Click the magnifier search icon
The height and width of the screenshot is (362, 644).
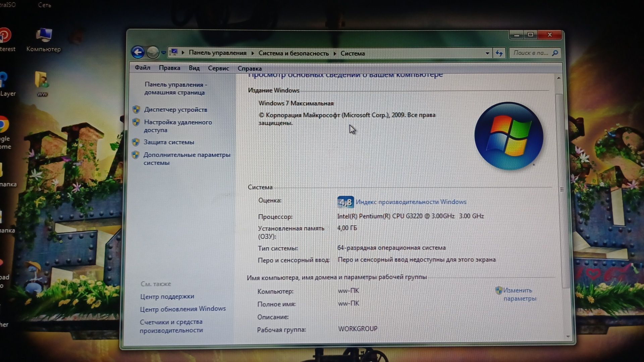tap(555, 53)
